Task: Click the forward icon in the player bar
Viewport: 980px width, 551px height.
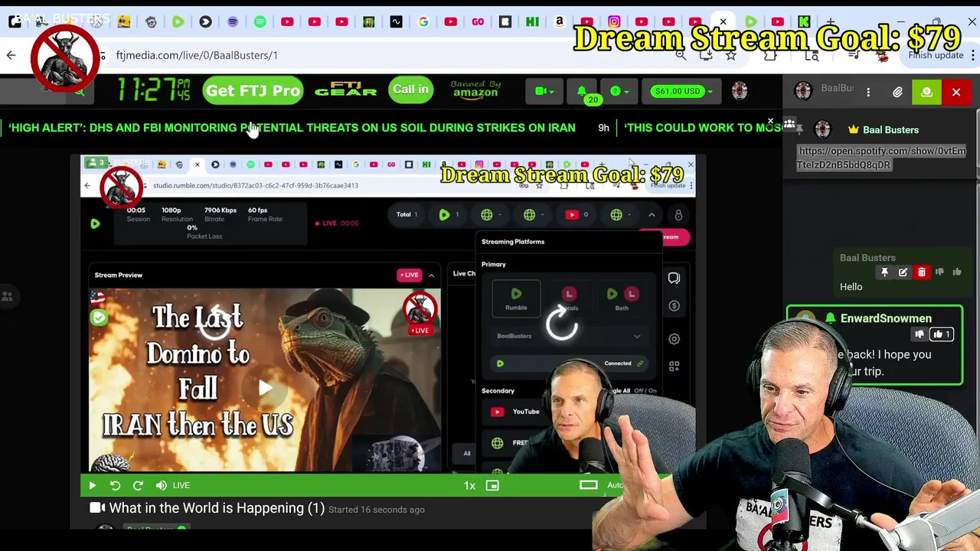Action: (138, 485)
